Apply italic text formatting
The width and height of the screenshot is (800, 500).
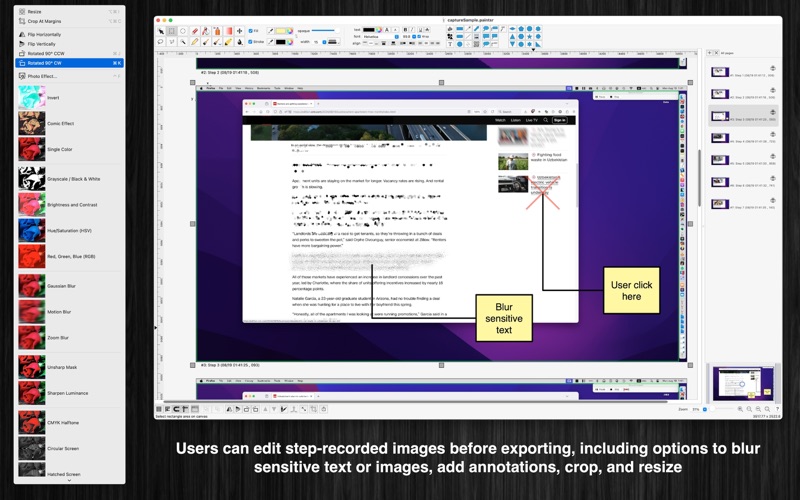click(x=413, y=30)
